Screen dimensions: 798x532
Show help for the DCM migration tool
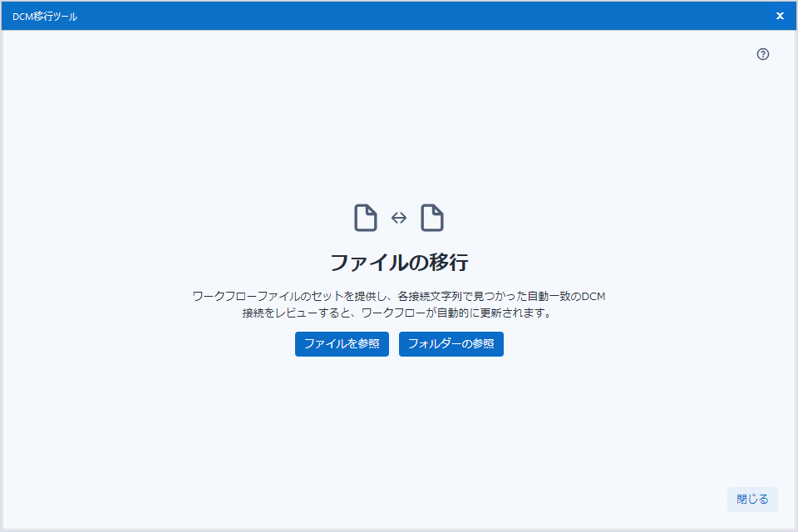(763, 54)
